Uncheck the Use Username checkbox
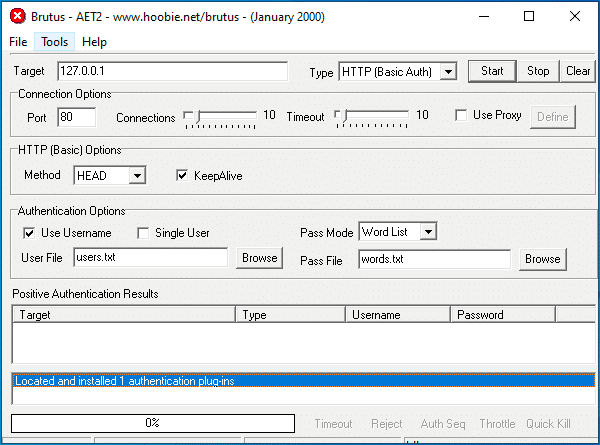 (29, 233)
